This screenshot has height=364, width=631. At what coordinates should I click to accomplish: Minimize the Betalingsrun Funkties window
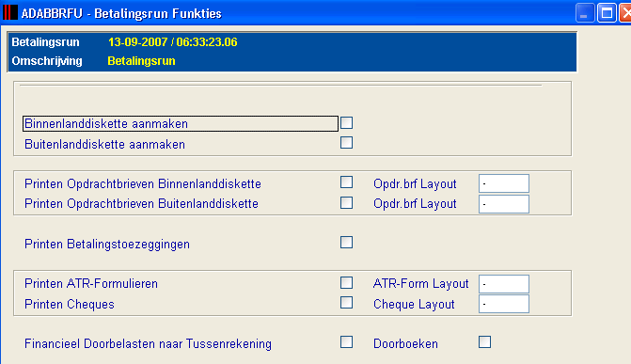pyautogui.click(x=585, y=13)
